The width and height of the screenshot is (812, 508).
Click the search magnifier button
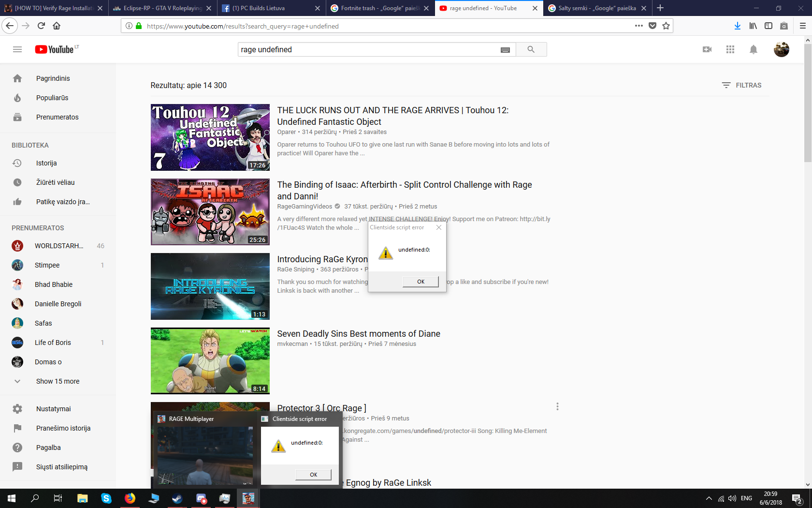(531, 49)
